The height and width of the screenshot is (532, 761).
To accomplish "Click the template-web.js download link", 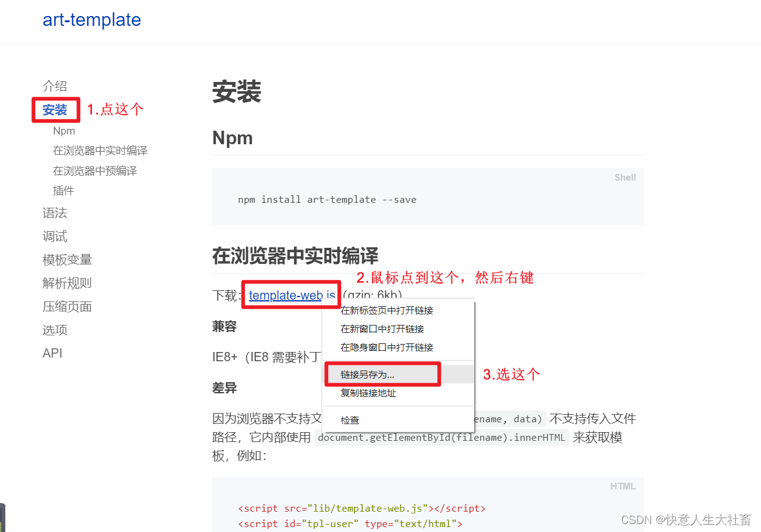I will [x=292, y=295].
